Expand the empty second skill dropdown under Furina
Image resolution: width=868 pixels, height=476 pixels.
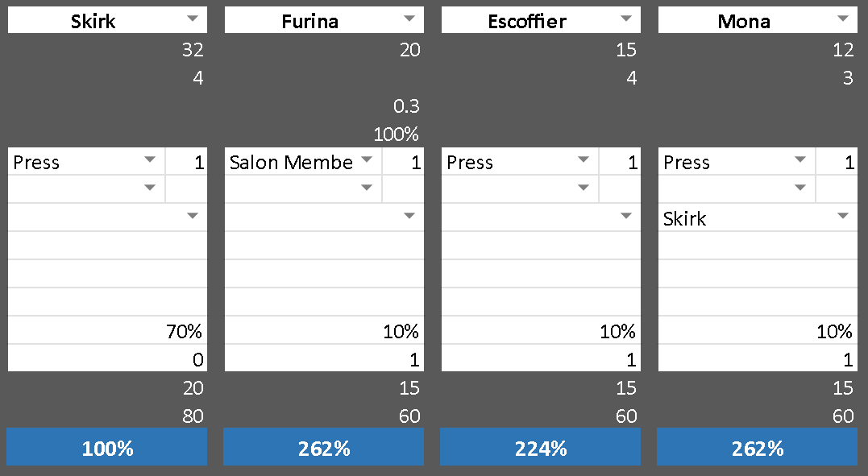367,188
